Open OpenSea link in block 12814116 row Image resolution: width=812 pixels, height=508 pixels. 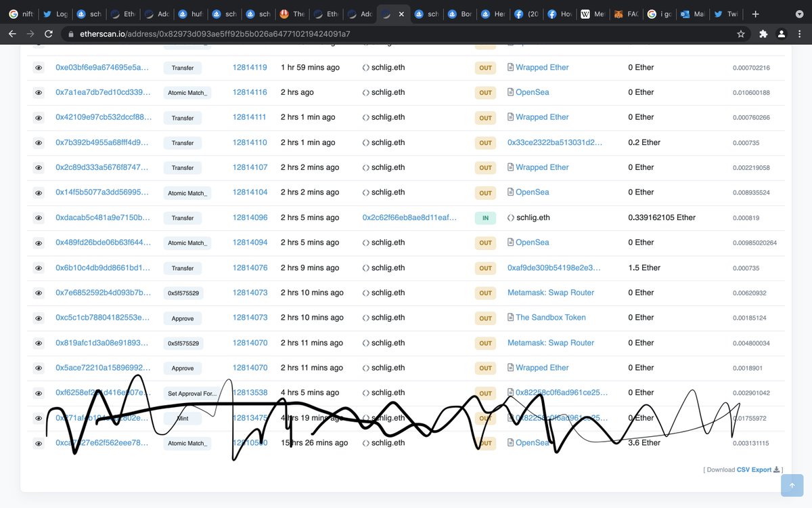pyautogui.click(x=533, y=92)
